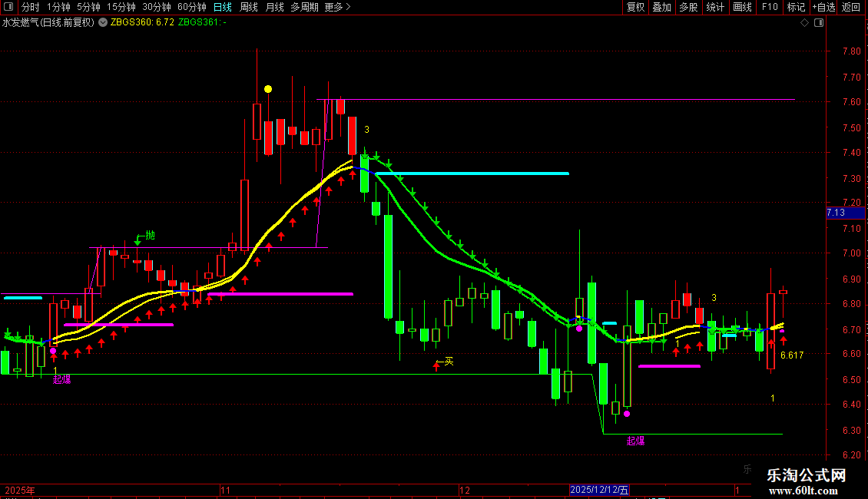Open the 多股 multi-stock view
Image resolution: width=868 pixels, height=499 pixels.
coord(689,7)
